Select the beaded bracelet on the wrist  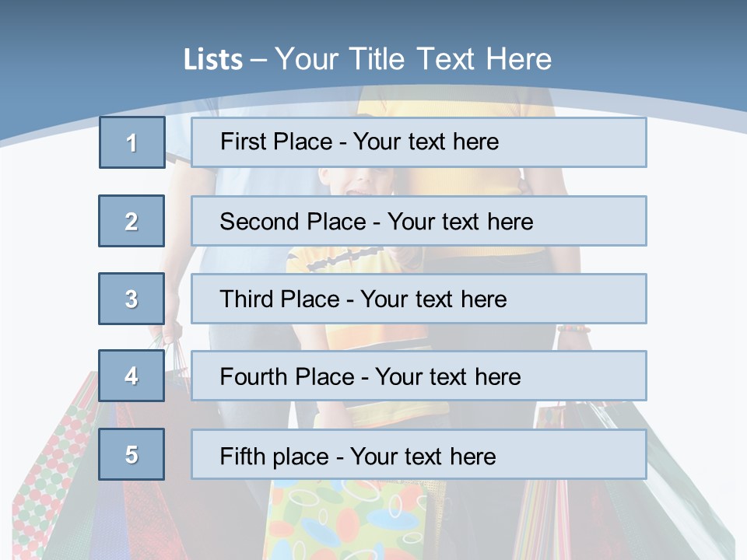(574, 328)
